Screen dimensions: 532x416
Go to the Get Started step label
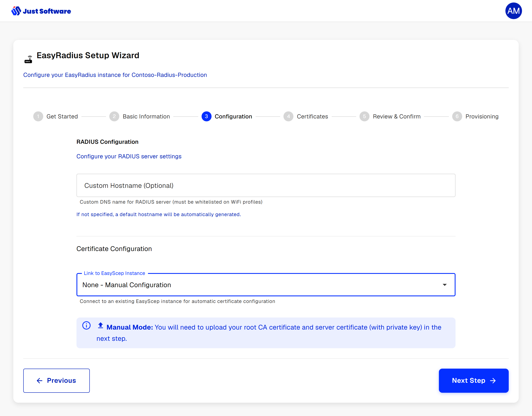[62, 116]
